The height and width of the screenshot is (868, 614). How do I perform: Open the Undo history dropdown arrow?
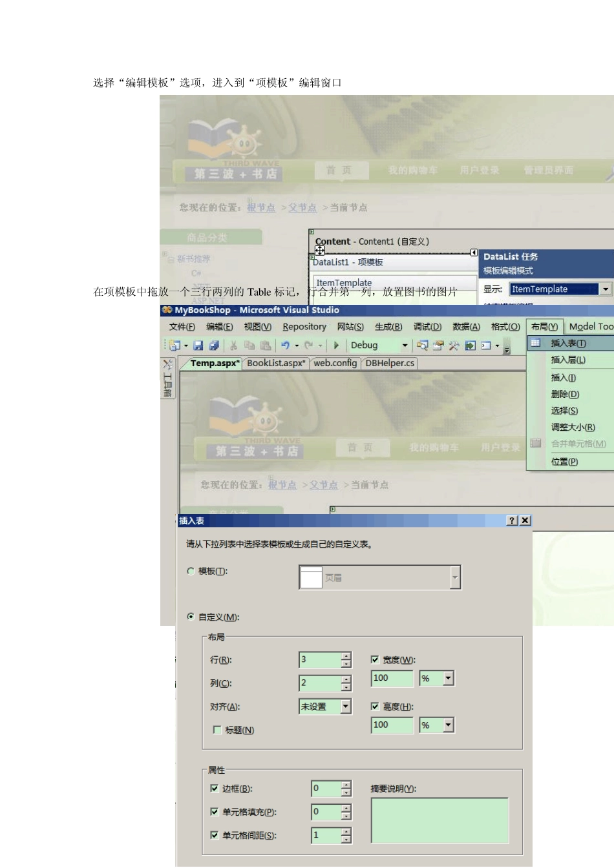[x=297, y=346]
